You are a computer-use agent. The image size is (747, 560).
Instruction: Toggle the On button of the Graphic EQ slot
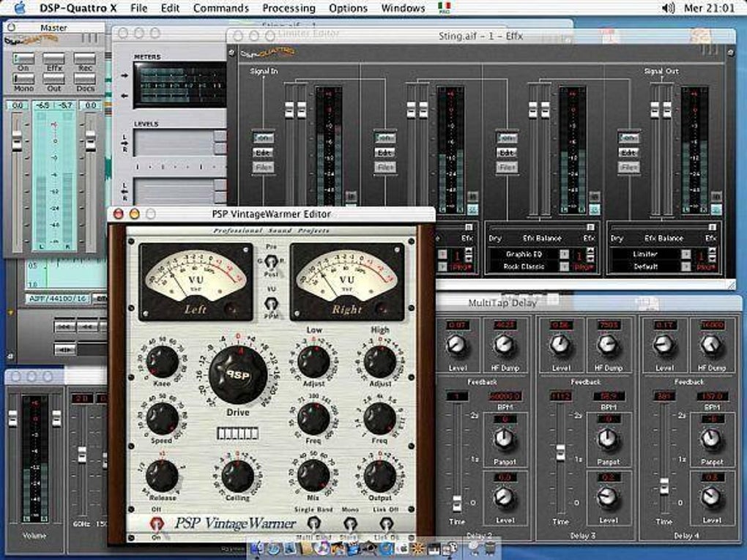[x=506, y=138]
